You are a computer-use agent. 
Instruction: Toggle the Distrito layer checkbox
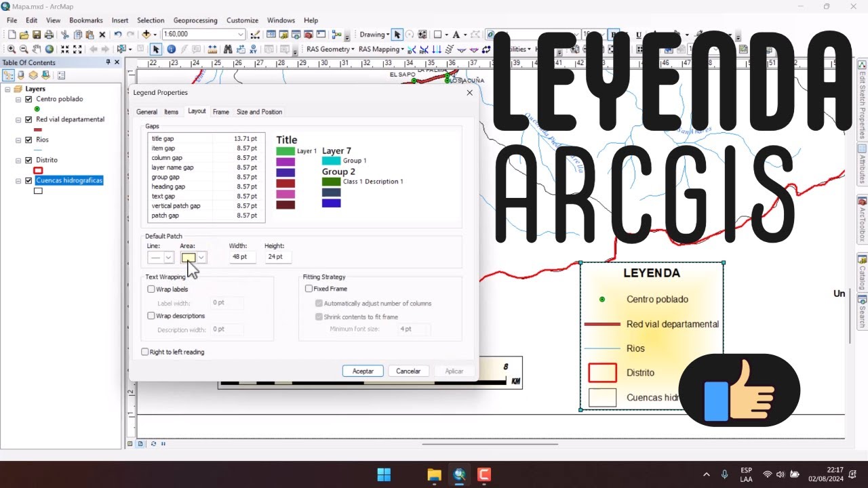[x=28, y=160]
